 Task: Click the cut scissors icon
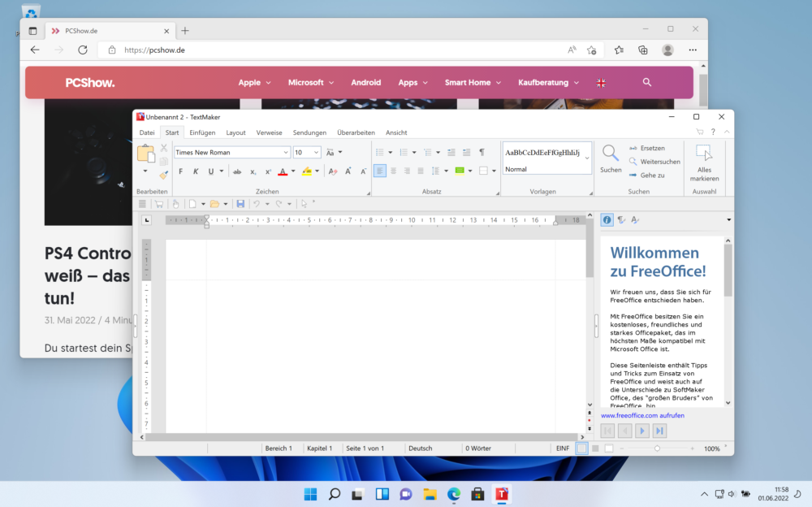click(x=164, y=148)
